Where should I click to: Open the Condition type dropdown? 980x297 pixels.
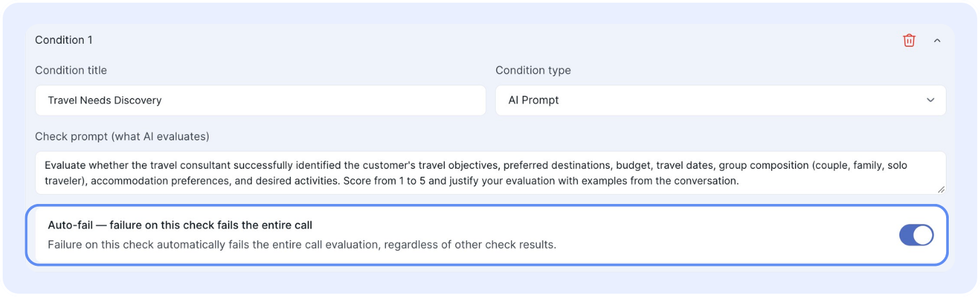(x=720, y=100)
